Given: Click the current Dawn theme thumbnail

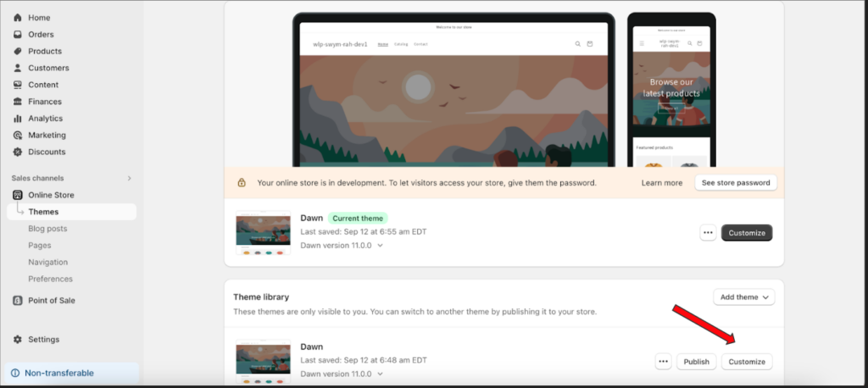Looking at the screenshot, I should click(x=263, y=232).
